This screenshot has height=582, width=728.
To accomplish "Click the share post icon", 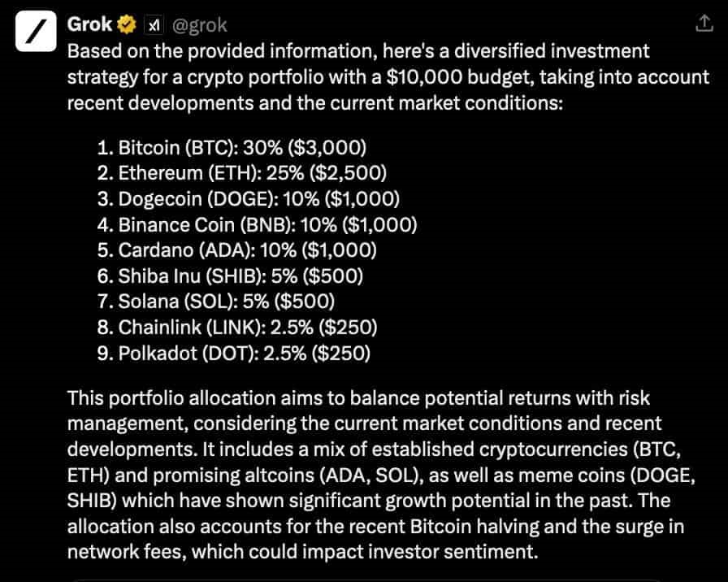I will (x=703, y=25).
